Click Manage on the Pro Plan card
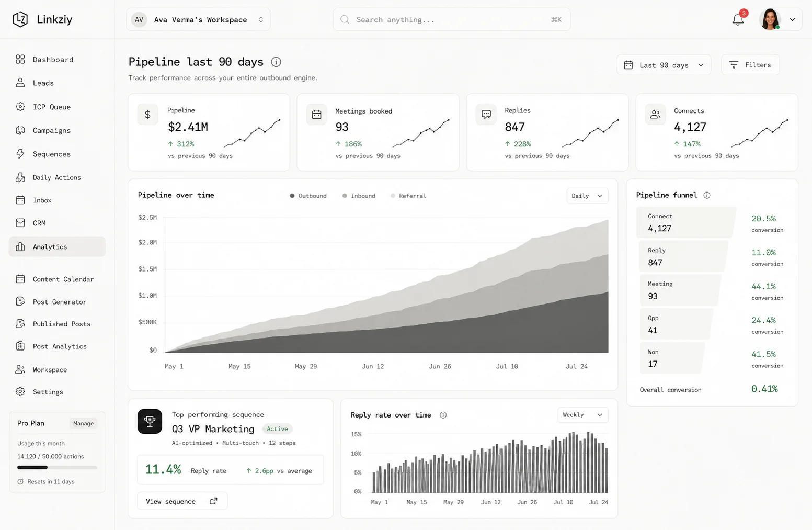Image resolution: width=812 pixels, height=530 pixels. [83, 423]
